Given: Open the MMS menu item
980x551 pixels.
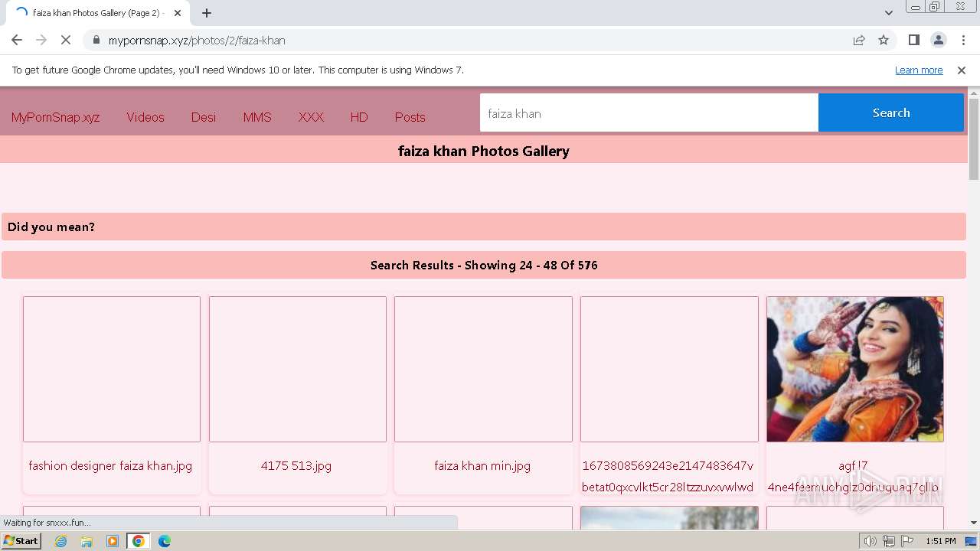Looking at the screenshot, I should [x=257, y=117].
